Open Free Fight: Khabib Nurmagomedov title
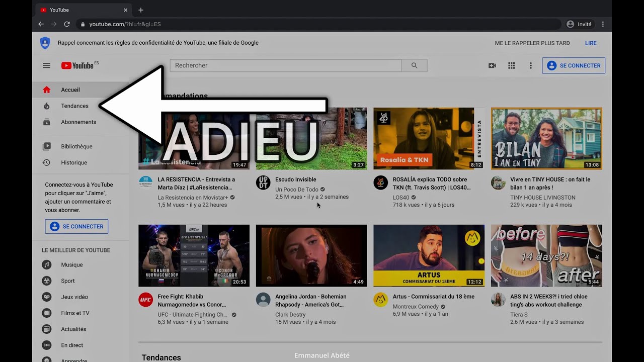This screenshot has width=644, height=362. click(192, 301)
